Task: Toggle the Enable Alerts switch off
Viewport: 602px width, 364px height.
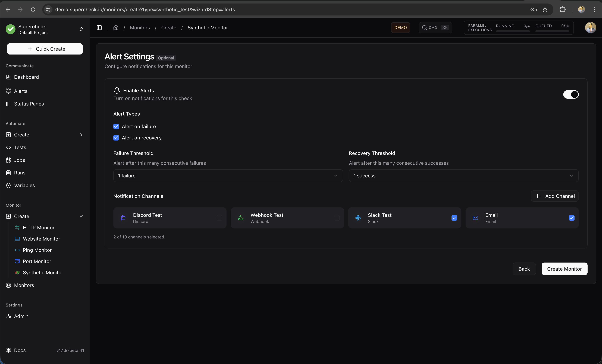Action: pyautogui.click(x=571, y=94)
